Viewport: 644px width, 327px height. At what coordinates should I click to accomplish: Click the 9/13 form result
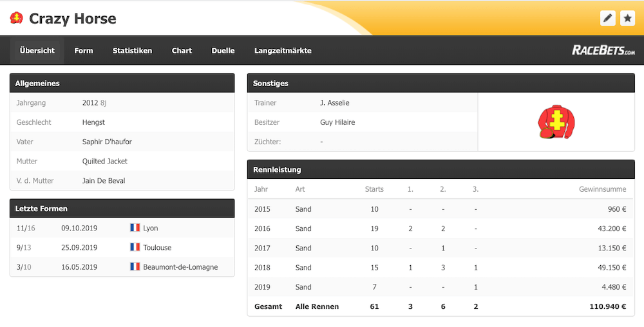tap(24, 247)
